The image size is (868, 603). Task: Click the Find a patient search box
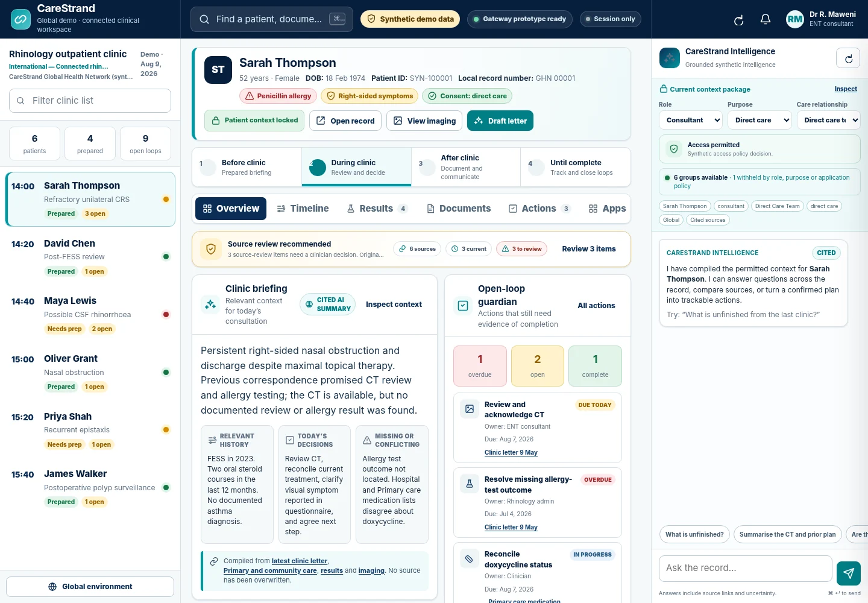tap(272, 19)
